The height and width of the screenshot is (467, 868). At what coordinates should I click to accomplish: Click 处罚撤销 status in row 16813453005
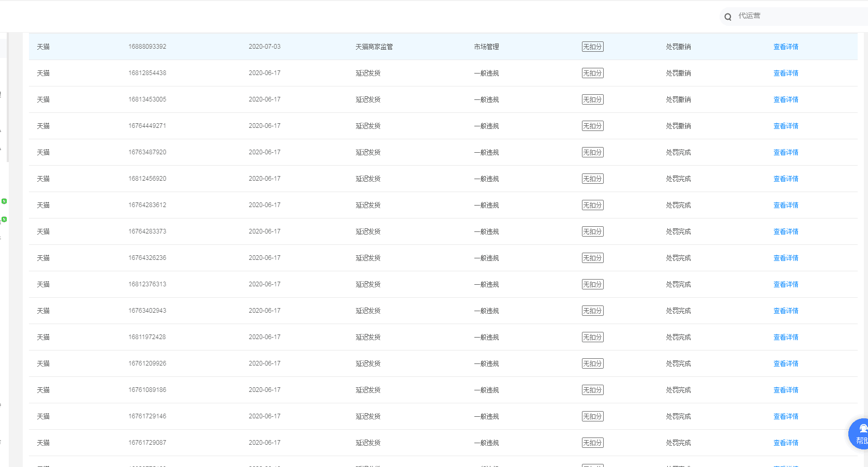[678, 99]
